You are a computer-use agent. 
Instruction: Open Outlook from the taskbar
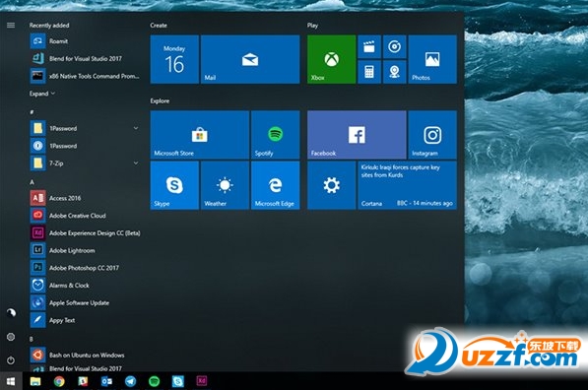pos(106,381)
